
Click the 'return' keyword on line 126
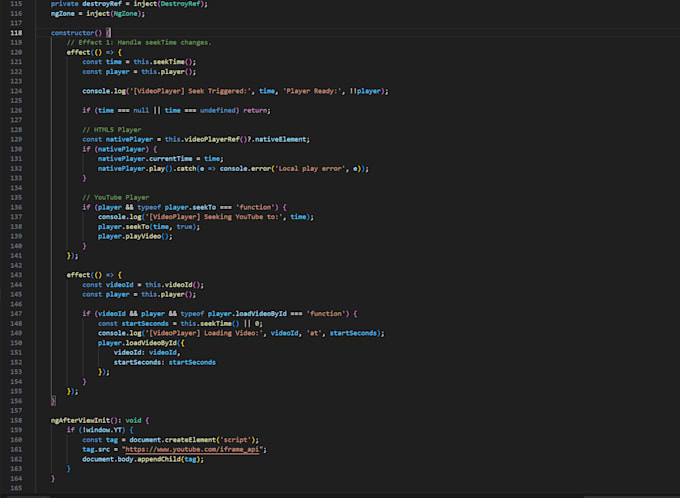click(x=255, y=111)
